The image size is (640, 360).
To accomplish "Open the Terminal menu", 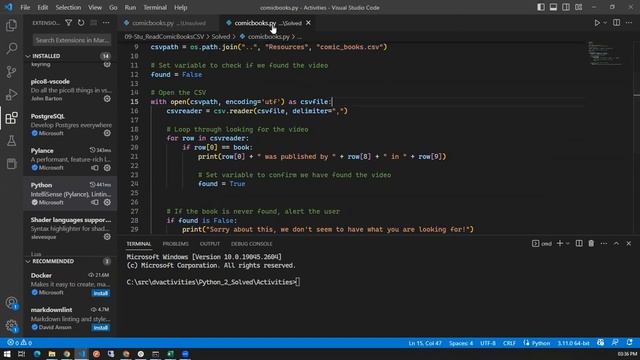I will (155, 7).
